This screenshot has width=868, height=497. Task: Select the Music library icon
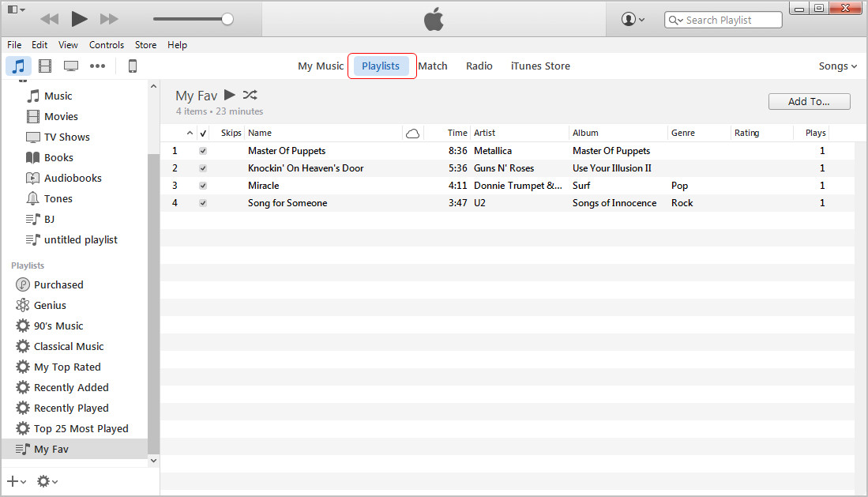click(x=18, y=66)
